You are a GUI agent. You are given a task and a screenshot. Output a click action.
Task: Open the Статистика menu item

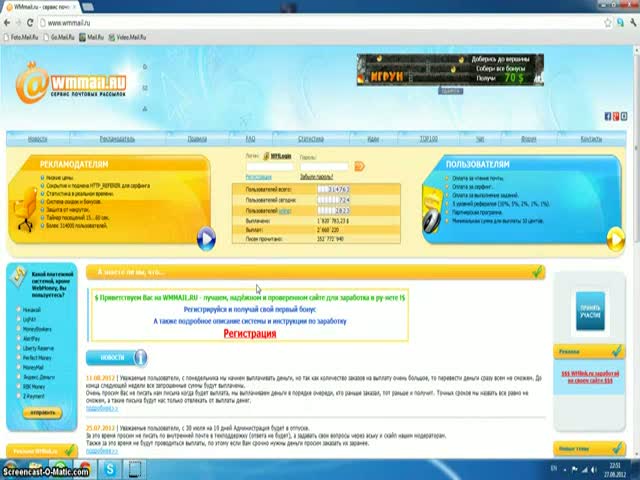coord(310,139)
